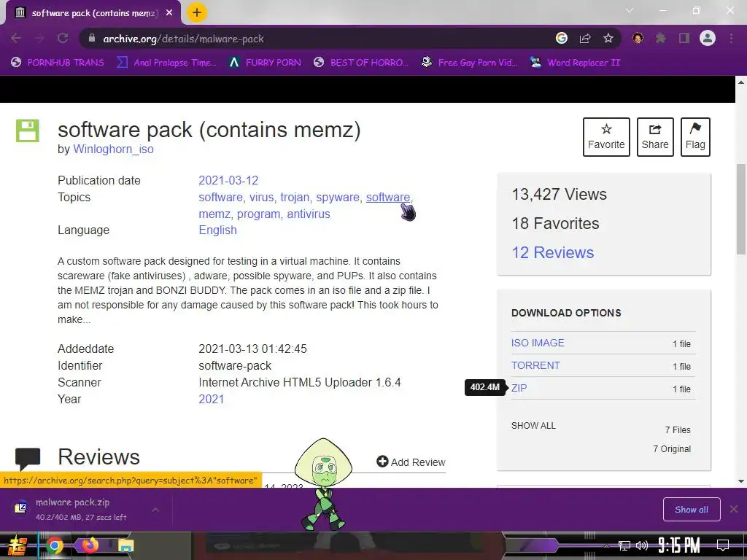Share this page using the address bar share icon
This screenshot has width=747, height=560.
pos(585,38)
